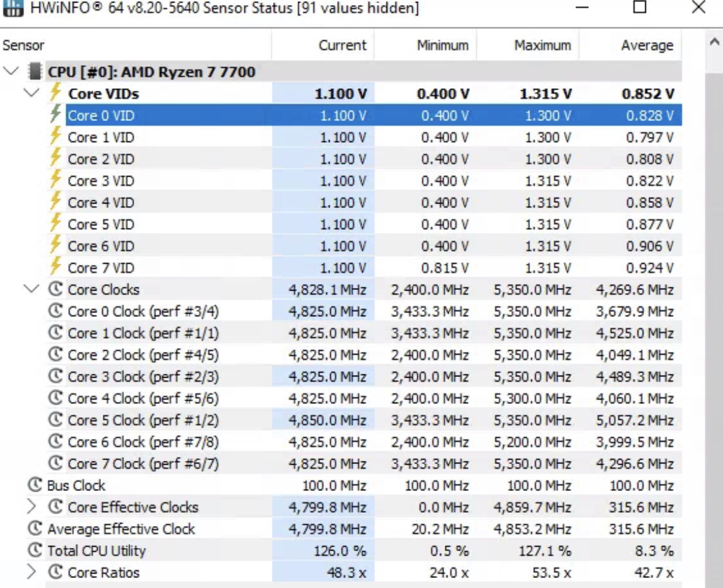This screenshot has height=588, width=723.
Task: Click the vertical scrollbar track
Action: pos(714,329)
